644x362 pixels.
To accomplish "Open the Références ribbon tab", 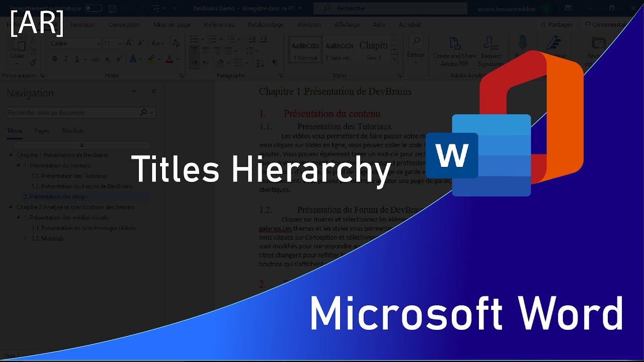I will [x=219, y=25].
